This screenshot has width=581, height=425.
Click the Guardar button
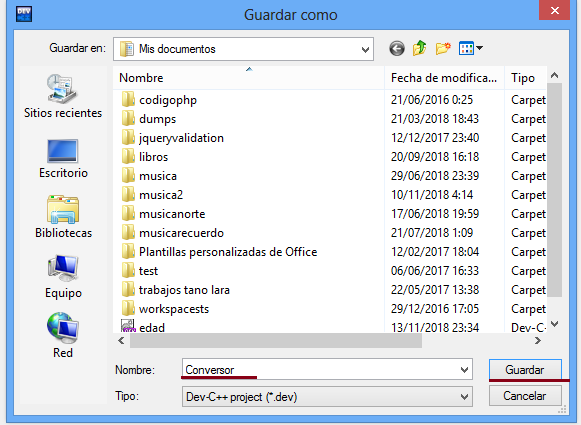(x=525, y=369)
